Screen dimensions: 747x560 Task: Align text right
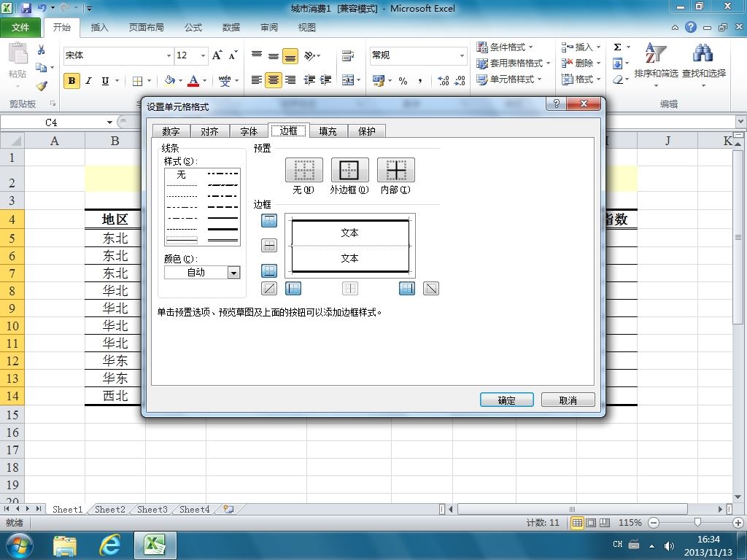click(290, 80)
